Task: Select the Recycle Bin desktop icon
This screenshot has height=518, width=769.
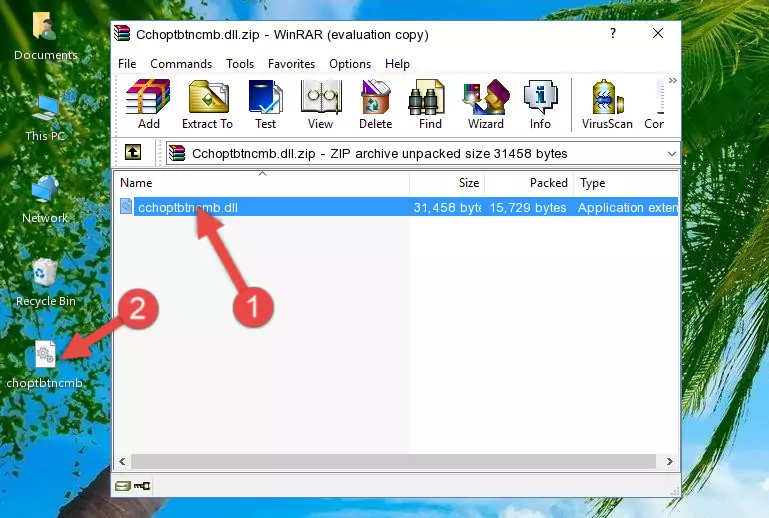Action: tap(45, 283)
